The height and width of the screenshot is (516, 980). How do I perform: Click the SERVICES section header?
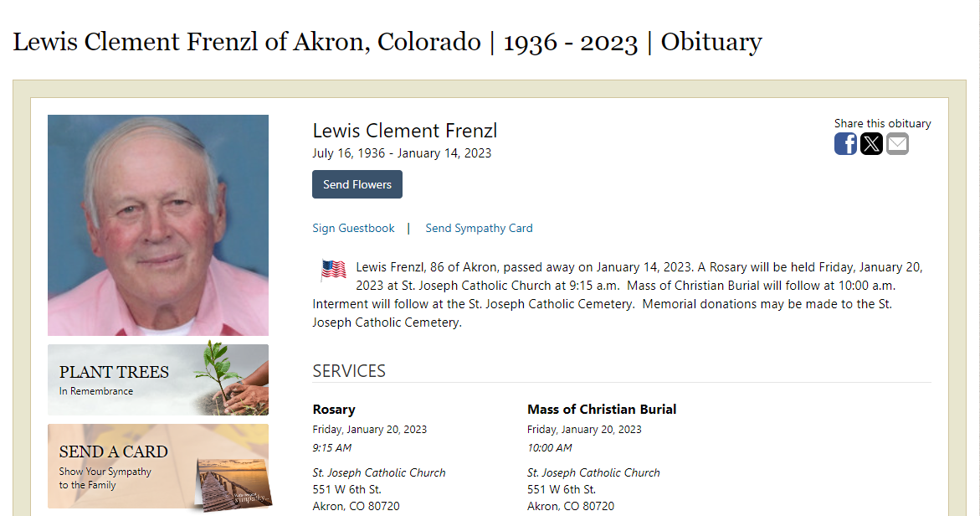[x=349, y=371]
